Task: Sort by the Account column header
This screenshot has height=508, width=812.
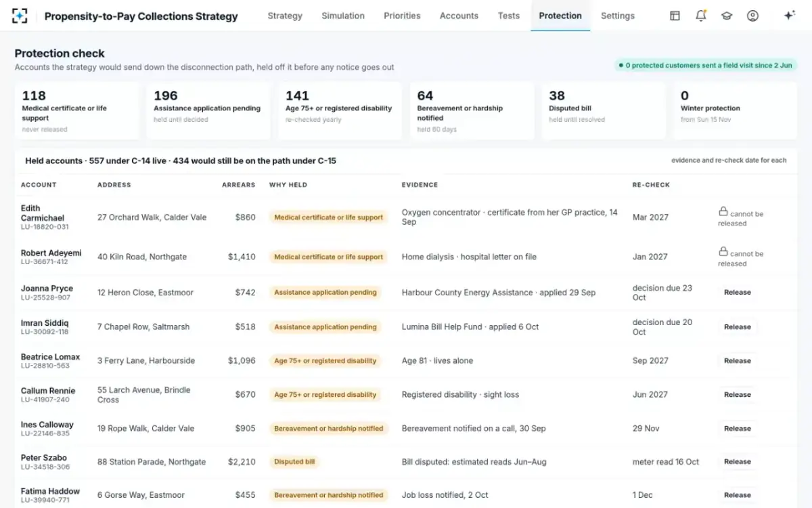Action: pos(39,185)
